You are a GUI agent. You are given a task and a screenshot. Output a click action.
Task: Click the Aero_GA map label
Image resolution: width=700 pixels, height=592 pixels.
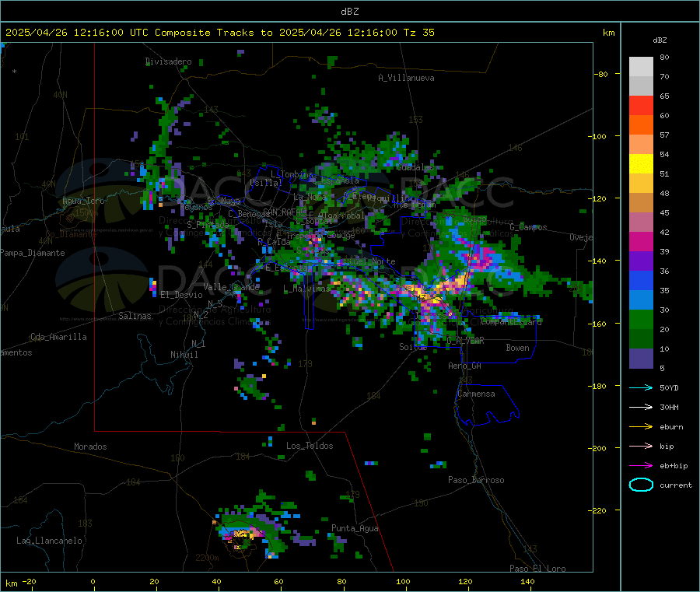tap(465, 366)
